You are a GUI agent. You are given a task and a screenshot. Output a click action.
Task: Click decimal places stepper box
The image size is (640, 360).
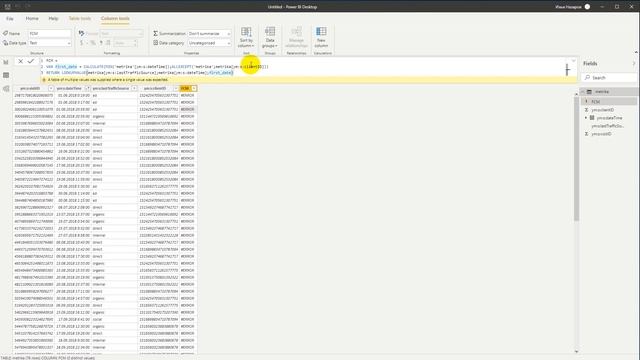pyautogui.click(x=125, y=43)
